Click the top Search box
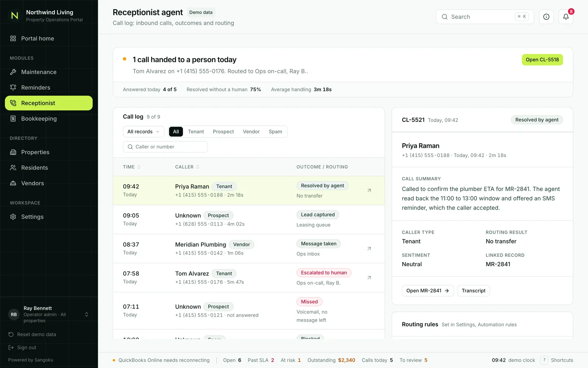The width and height of the screenshot is (588, 368). click(485, 17)
